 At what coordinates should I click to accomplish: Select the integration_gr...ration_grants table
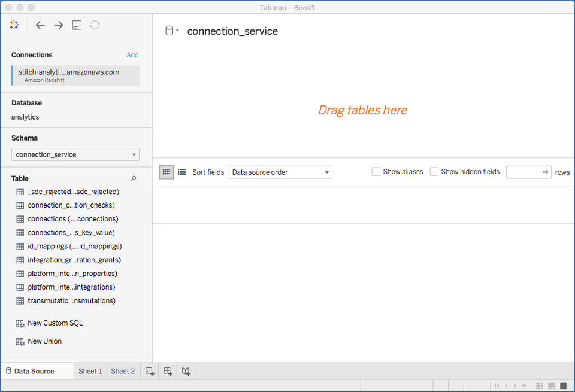tap(74, 260)
